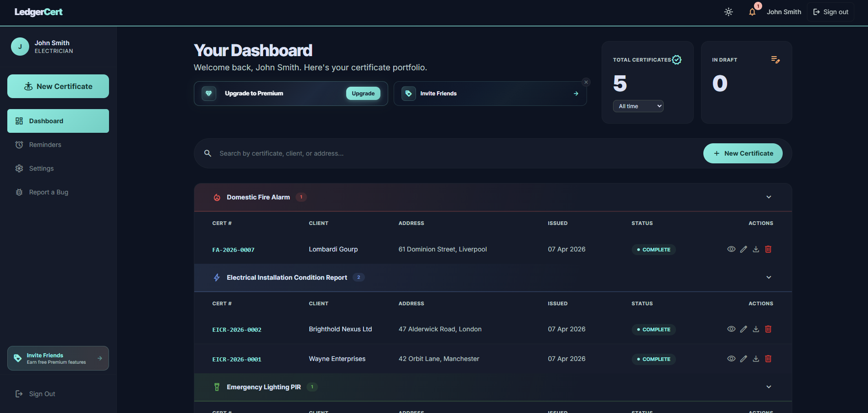Open notifications via the bell icon

click(x=752, y=12)
